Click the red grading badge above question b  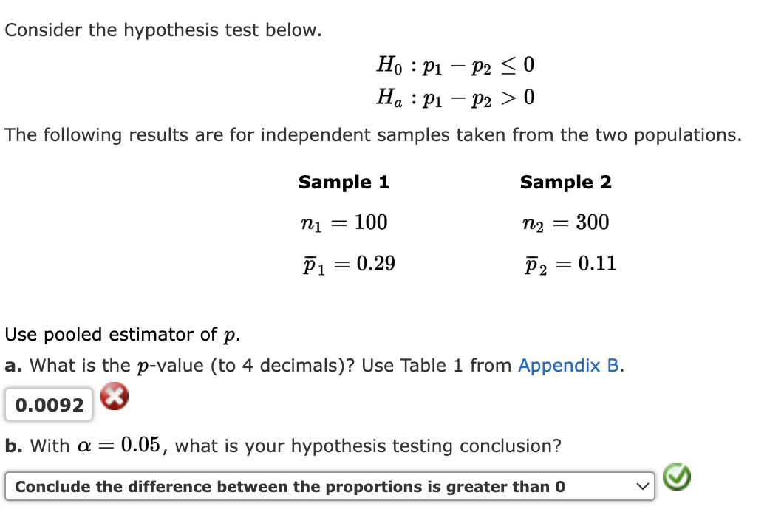pos(114,397)
